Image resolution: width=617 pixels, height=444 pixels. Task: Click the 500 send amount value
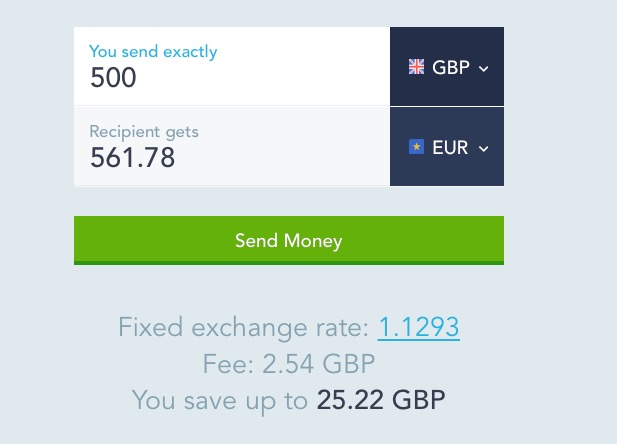(x=113, y=78)
